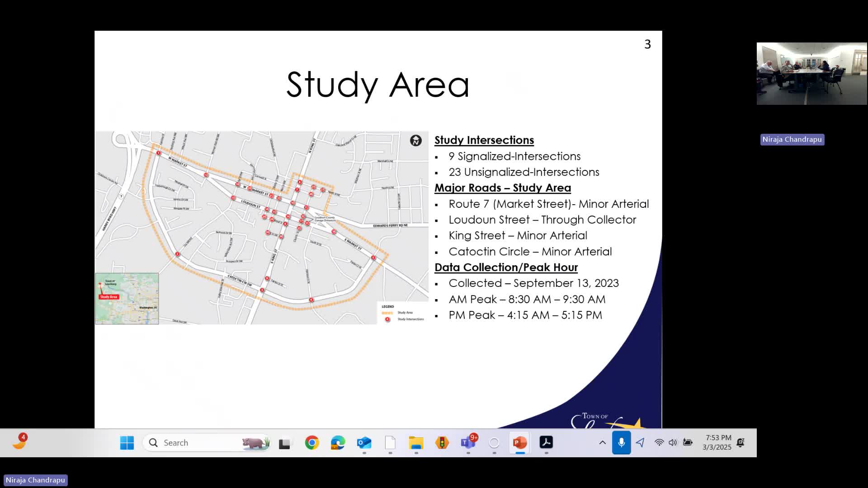Open the clock showing 7:53 PM
Screen dimensions: 868x488
click(x=717, y=443)
